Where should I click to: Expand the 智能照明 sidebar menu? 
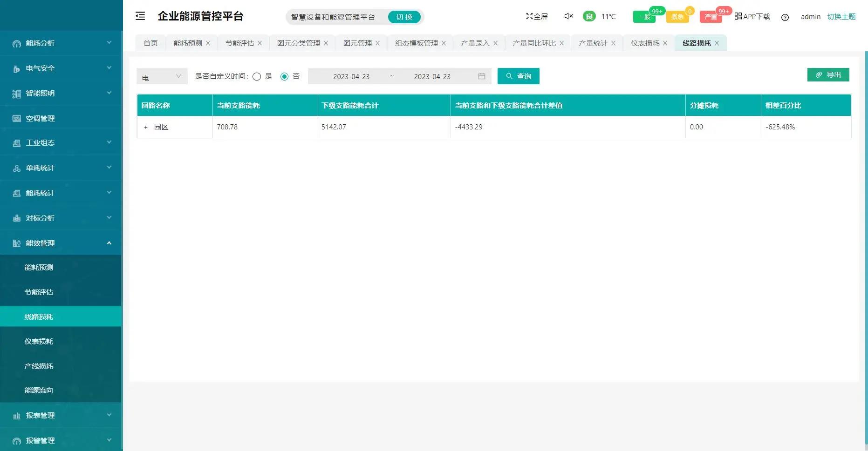61,94
